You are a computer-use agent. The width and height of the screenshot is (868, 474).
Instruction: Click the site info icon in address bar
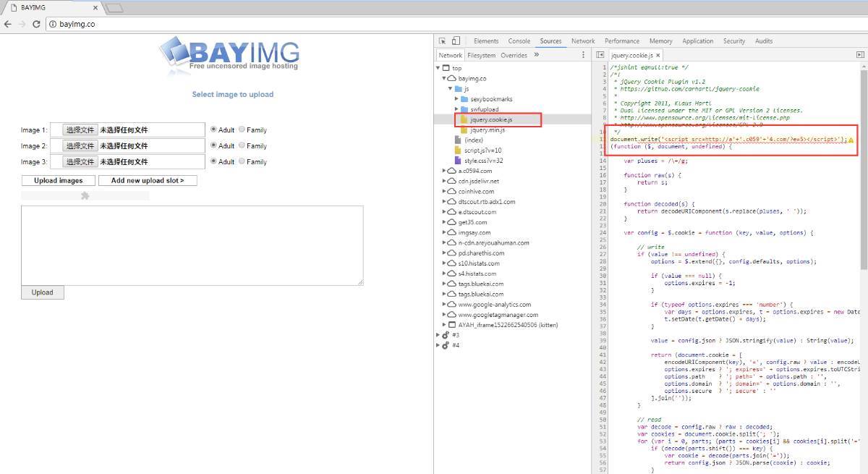pyautogui.click(x=53, y=24)
